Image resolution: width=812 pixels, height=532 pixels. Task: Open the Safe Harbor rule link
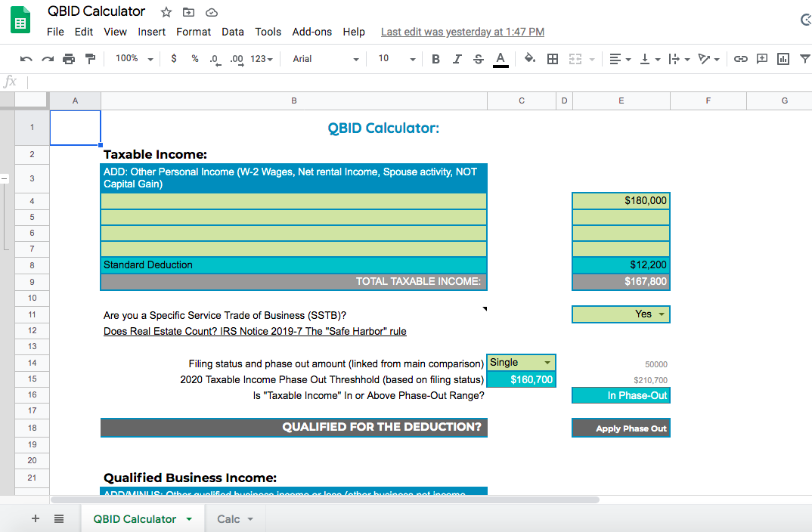pyautogui.click(x=255, y=331)
